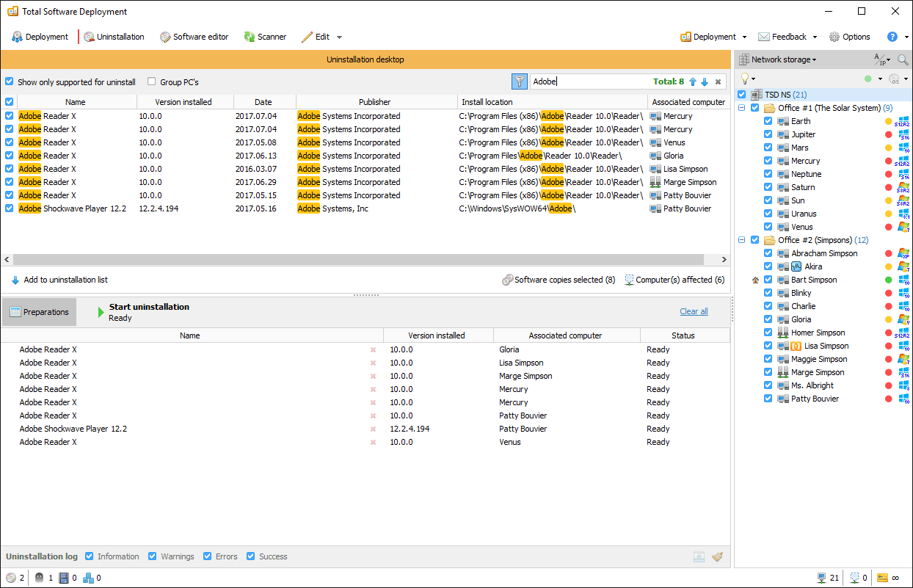Open the Scanner tab
Screen dimensions: 913x588
265,37
